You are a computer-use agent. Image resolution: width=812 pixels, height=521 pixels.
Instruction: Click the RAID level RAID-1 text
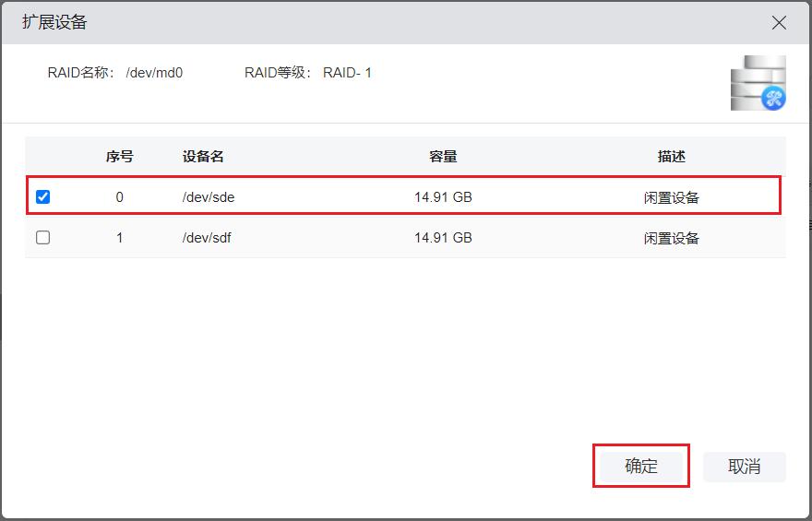347,72
